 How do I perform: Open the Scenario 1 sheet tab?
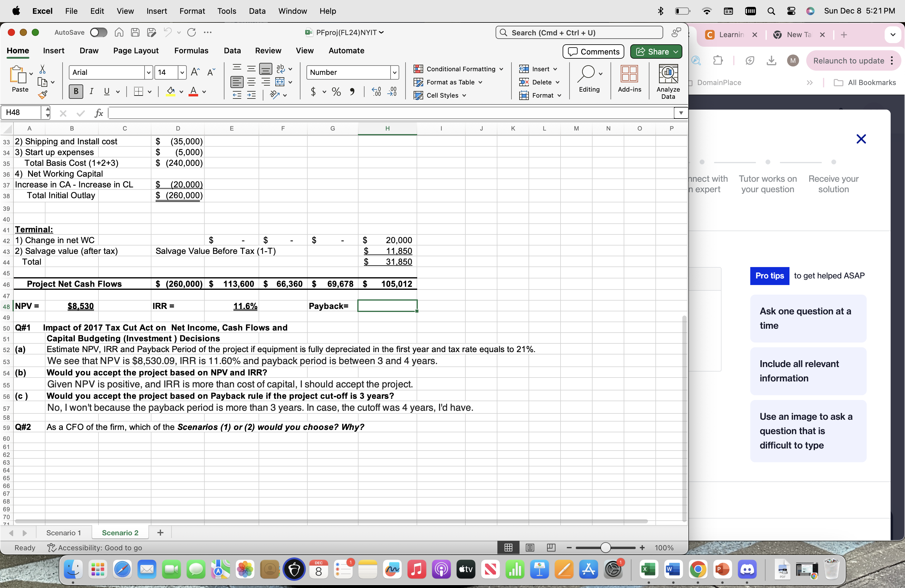(x=63, y=533)
